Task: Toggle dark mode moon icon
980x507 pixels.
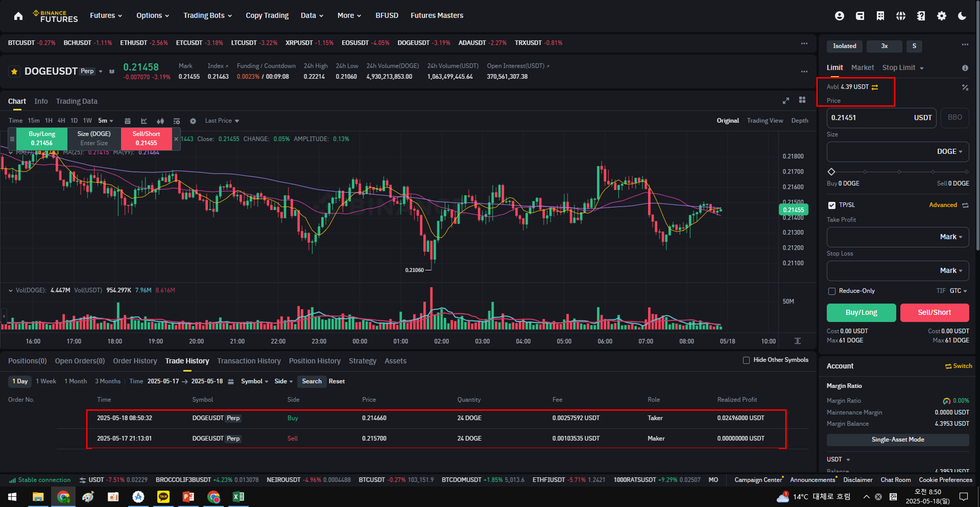Action: click(x=962, y=16)
